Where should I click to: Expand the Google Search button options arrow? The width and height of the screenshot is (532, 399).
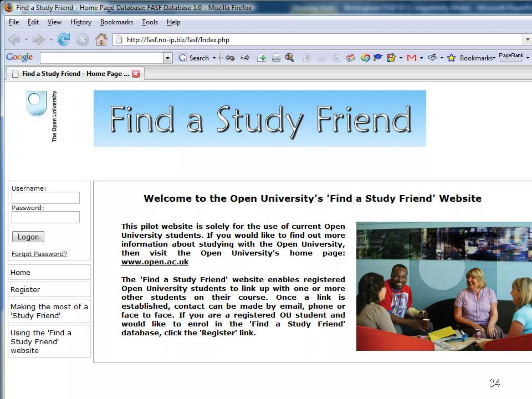click(x=214, y=58)
